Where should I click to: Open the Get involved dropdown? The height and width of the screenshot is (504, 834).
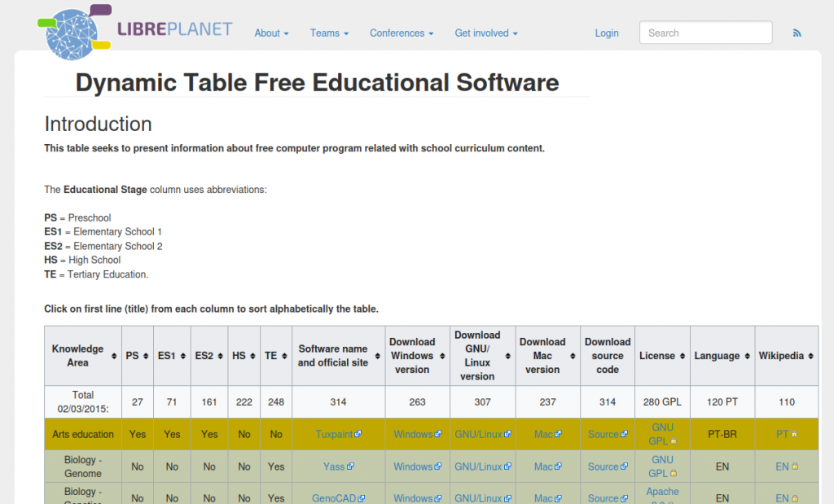(486, 33)
